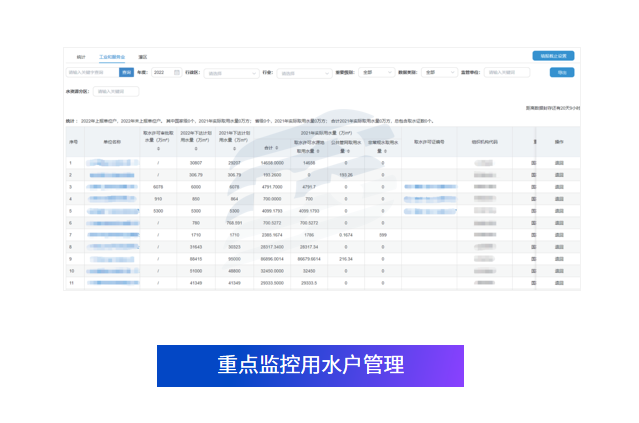Click into the 监管单位 input field
This screenshot has width=639, height=423.
(x=507, y=73)
